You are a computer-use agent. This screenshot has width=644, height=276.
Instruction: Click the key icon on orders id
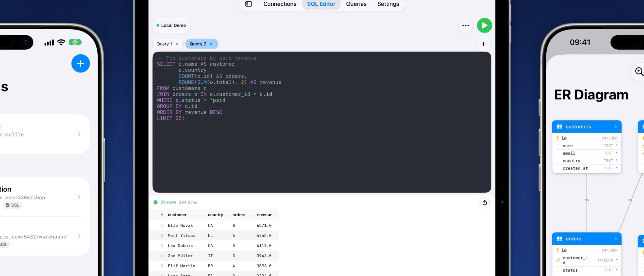(x=557, y=250)
